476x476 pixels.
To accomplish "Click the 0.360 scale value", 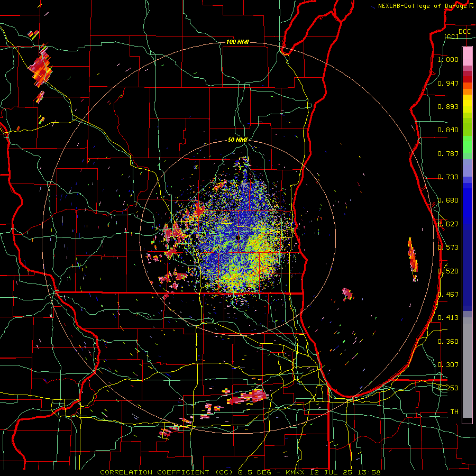I will click(x=448, y=341).
